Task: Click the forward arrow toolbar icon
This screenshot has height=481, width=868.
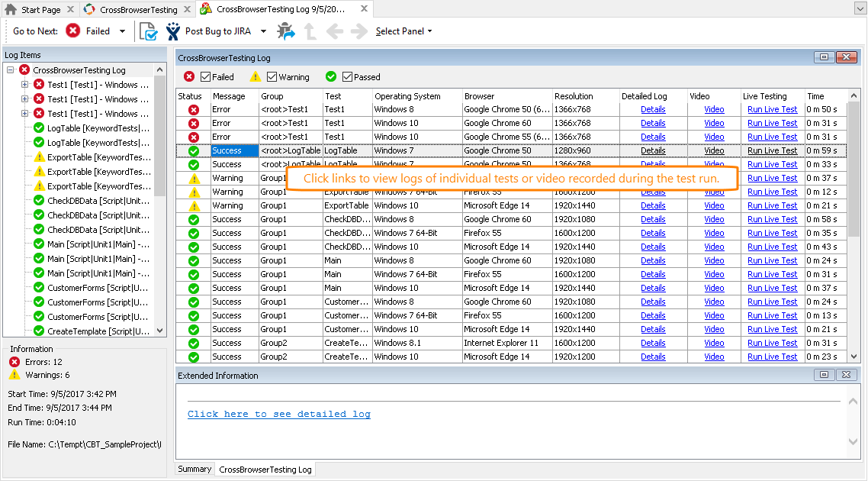Action: 359,31
